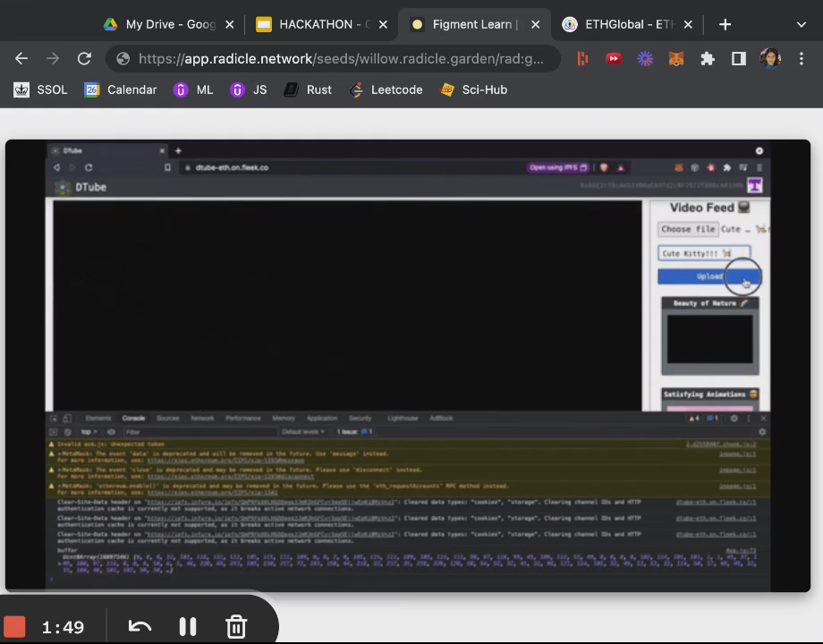
Task: Open the Leetcode bookmark
Action: pos(386,89)
